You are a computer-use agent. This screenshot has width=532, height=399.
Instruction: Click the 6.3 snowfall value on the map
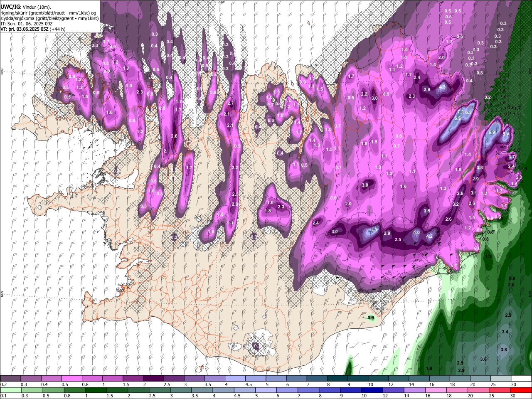468,112
